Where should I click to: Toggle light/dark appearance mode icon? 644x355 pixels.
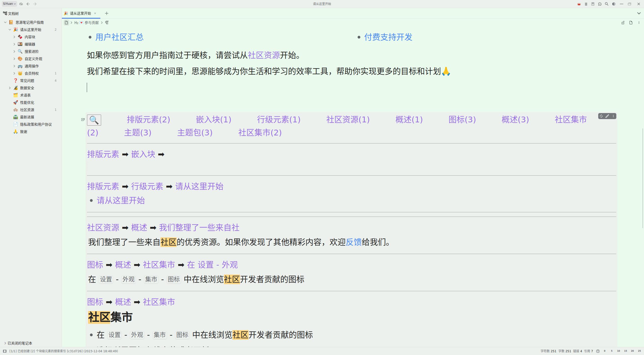(614, 4)
